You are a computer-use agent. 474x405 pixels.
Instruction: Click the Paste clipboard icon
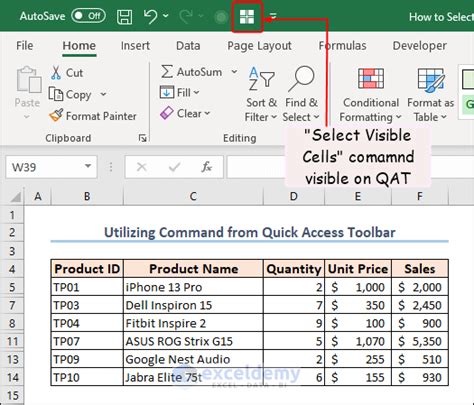pos(29,79)
